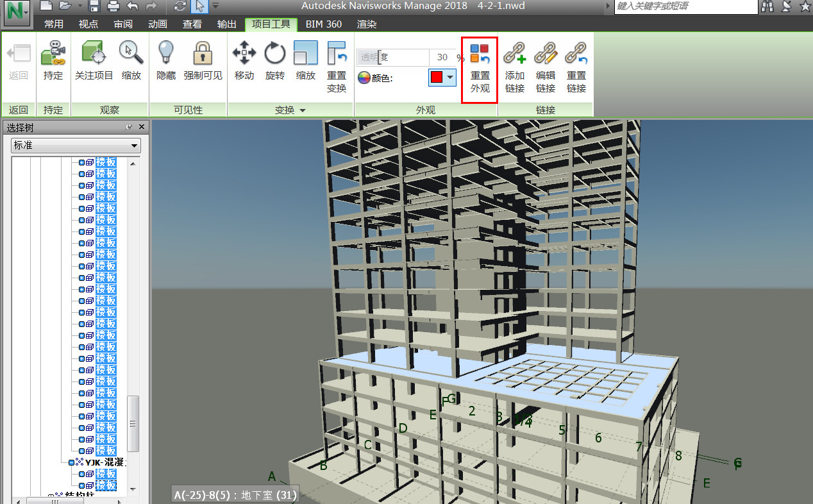Click the save icon in quick access toolbar
The height and width of the screenshot is (504, 813).
pyautogui.click(x=94, y=6)
